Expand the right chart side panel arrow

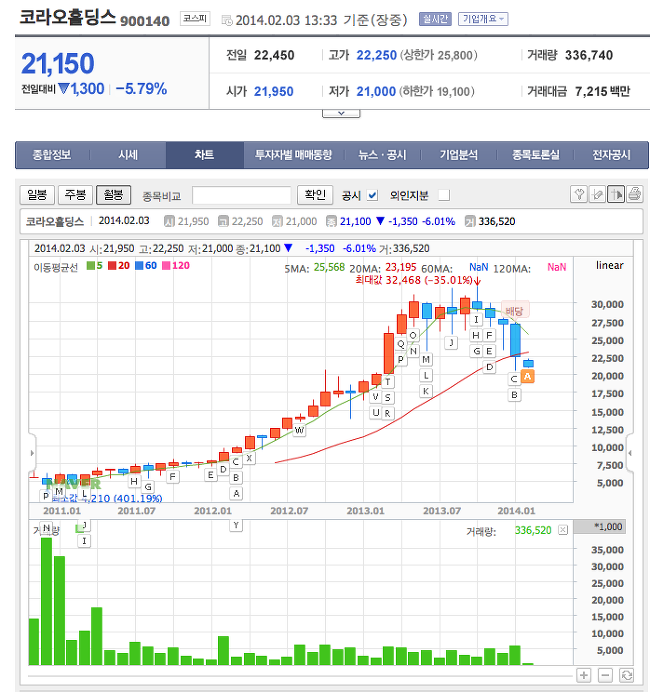pyautogui.click(x=630, y=453)
